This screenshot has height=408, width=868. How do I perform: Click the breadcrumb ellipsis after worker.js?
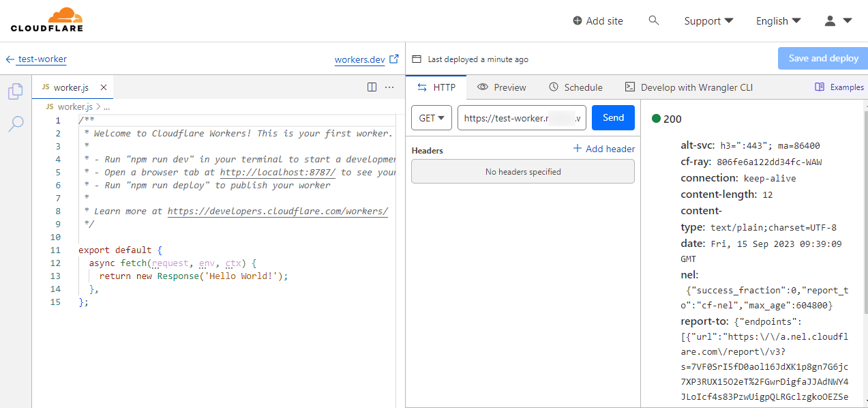point(106,107)
